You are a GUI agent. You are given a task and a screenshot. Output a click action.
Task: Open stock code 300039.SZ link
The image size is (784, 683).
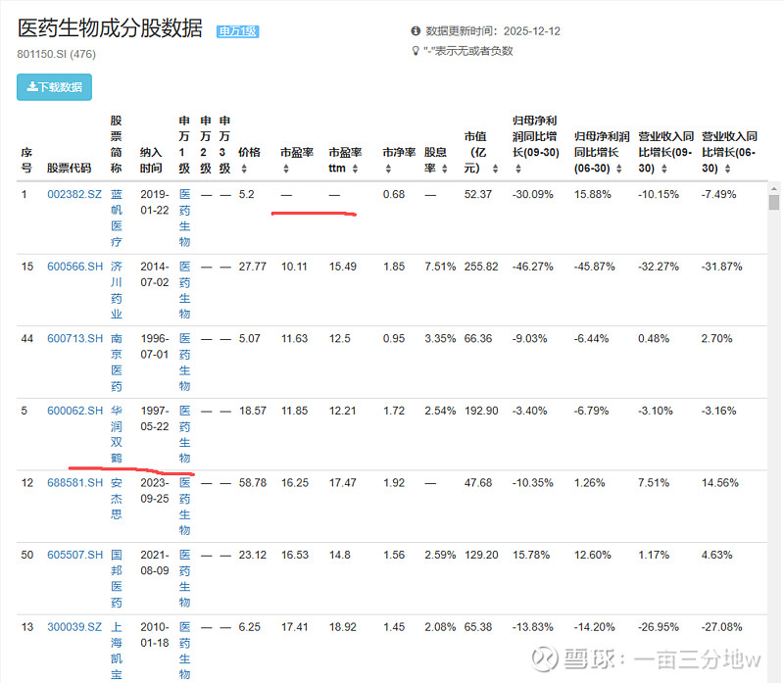[74, 626]
